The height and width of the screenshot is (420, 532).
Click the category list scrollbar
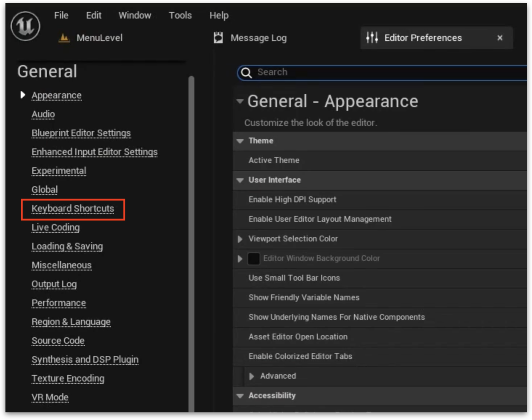click(x=191, y=244)
